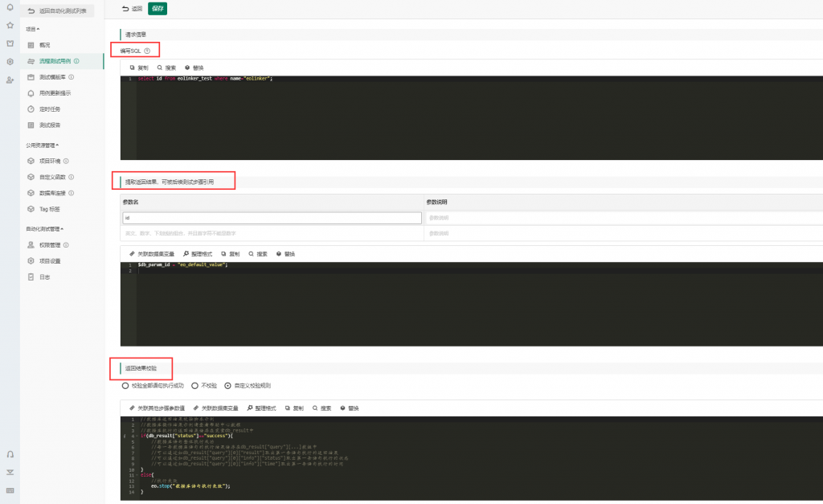Click the help icon next to 编写SQL
Screen dimensions: 823x504
(147, 51)
